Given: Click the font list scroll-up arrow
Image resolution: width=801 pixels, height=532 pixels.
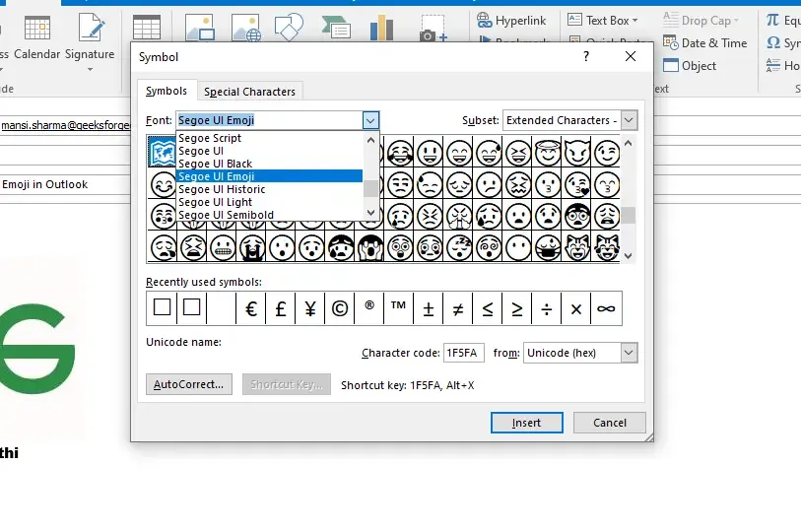Looking at the screenshot, I should 370,140.
